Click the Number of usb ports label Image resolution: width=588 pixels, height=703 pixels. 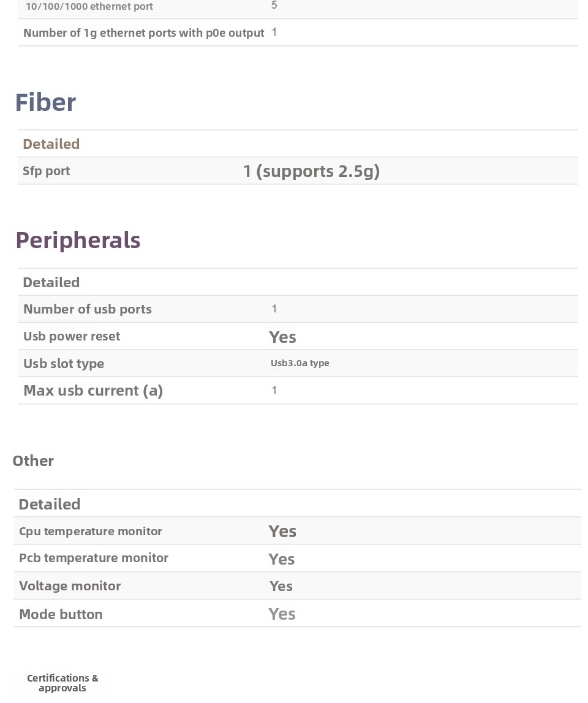pyautogui.click(x=88, y=309)
